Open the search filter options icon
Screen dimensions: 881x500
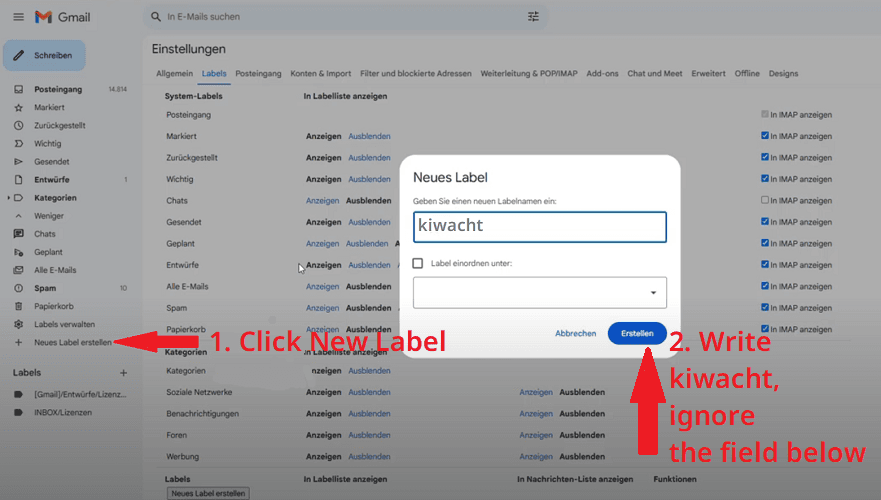tap(533, 17)
